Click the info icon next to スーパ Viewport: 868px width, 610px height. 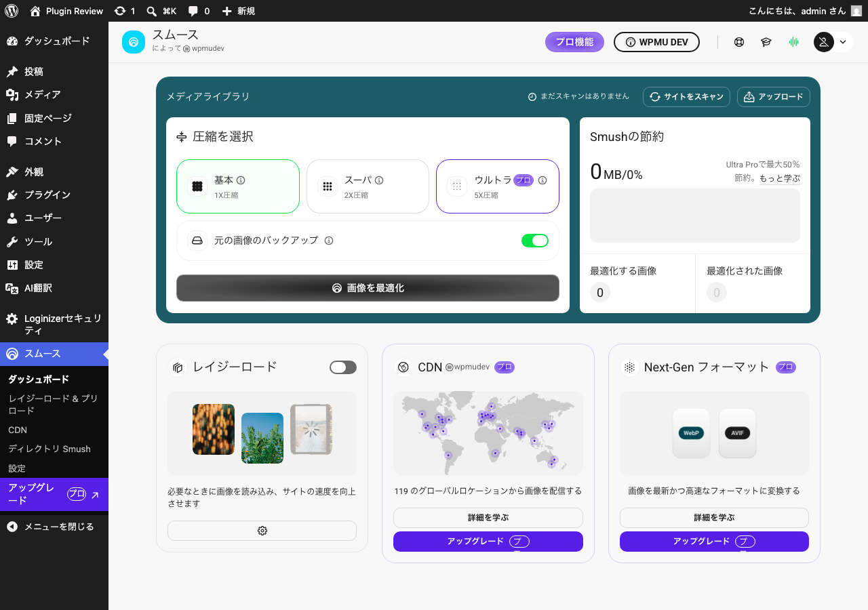click(379, 180)
